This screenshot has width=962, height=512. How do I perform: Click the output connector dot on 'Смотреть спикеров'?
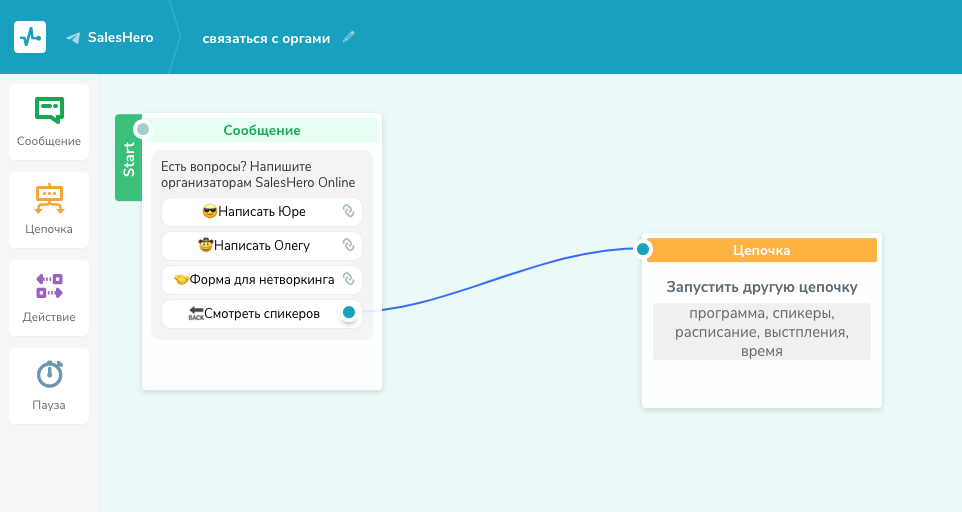point(348,312)
